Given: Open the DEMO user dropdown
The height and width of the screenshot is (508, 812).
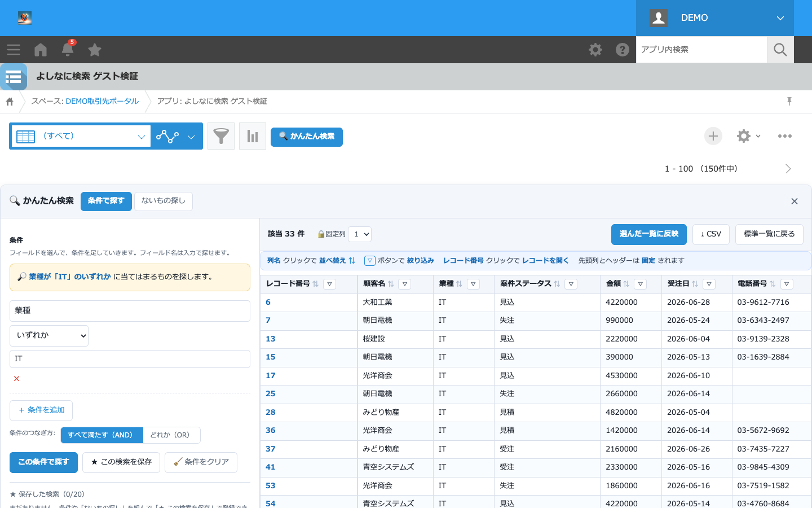Looking at the screenshot, I should pos(715,18).
